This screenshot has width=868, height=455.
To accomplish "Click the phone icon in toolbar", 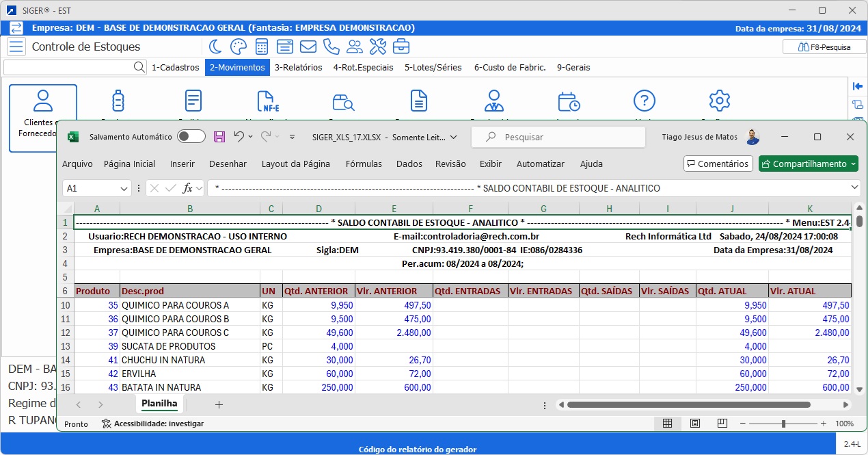I will coord(331,47).
